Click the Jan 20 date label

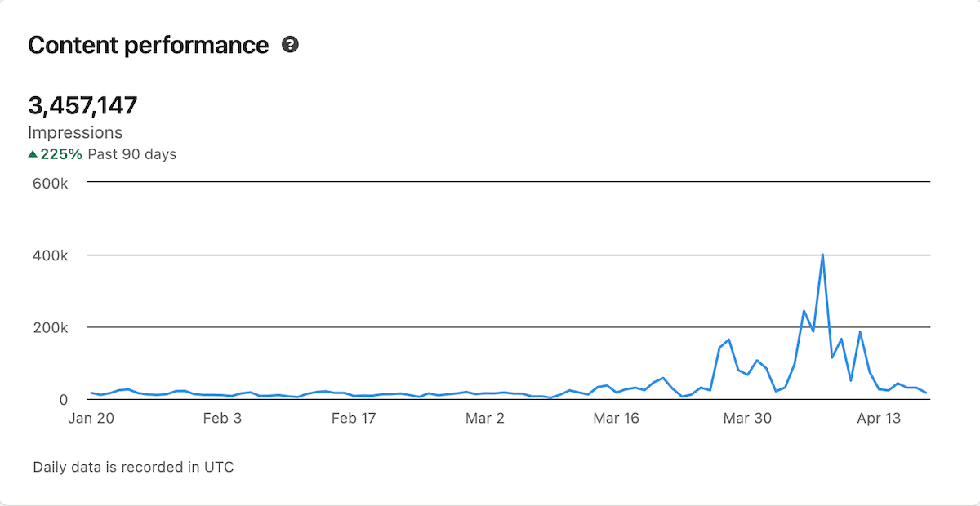tap(90, 418)
